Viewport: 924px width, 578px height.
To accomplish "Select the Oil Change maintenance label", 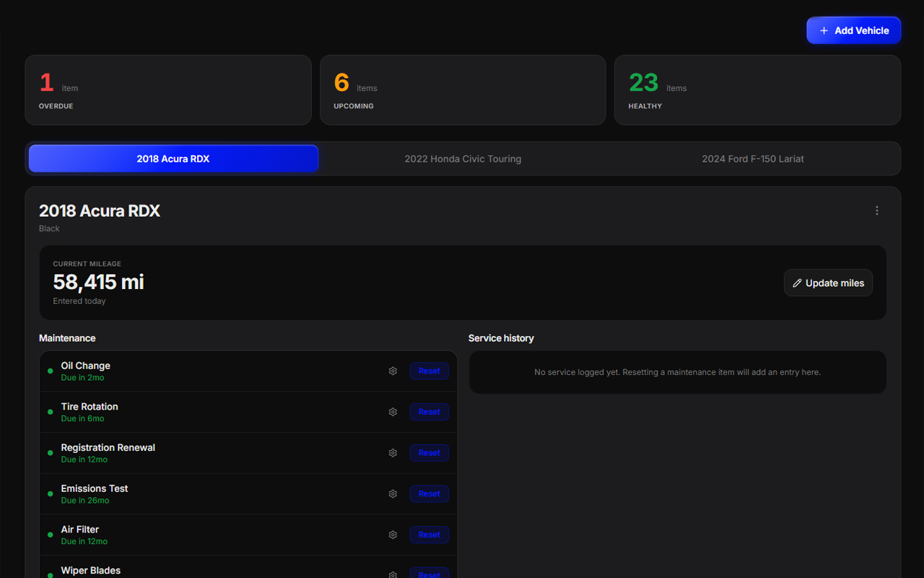I will (85, 366).
